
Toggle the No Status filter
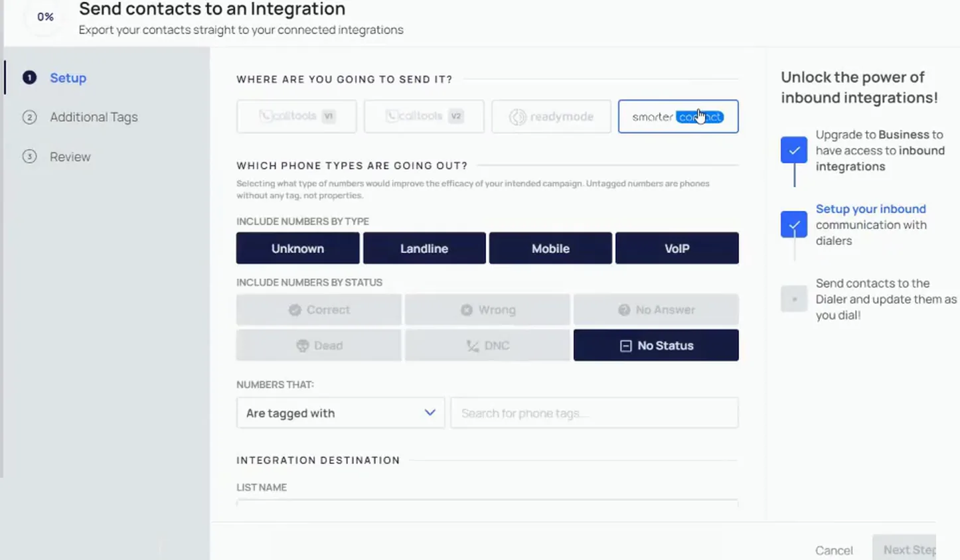pos(656,345)
